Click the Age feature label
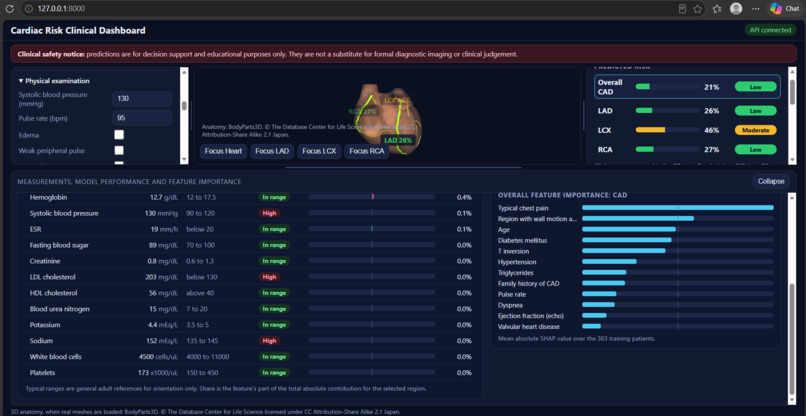This screenshot has height=416, width=806. click(504, 229)
